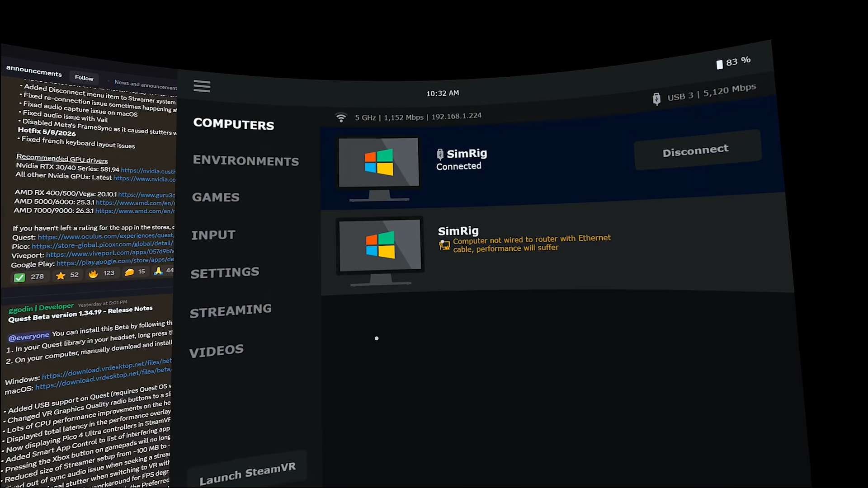This screenshot has width=868, height=488.
Task: Open the macOS beta download link
Action: (x=103, y=378)
